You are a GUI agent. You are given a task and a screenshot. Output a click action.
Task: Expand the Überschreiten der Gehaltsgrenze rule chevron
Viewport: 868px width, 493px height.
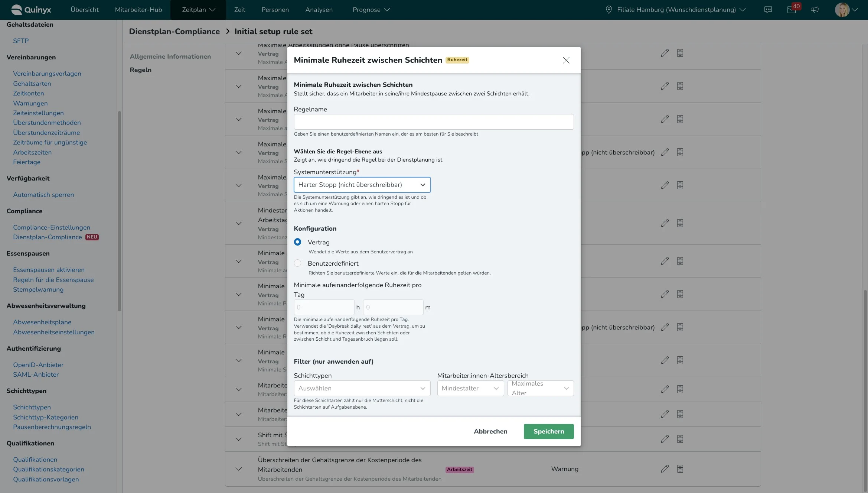click(x=239, y=469)
